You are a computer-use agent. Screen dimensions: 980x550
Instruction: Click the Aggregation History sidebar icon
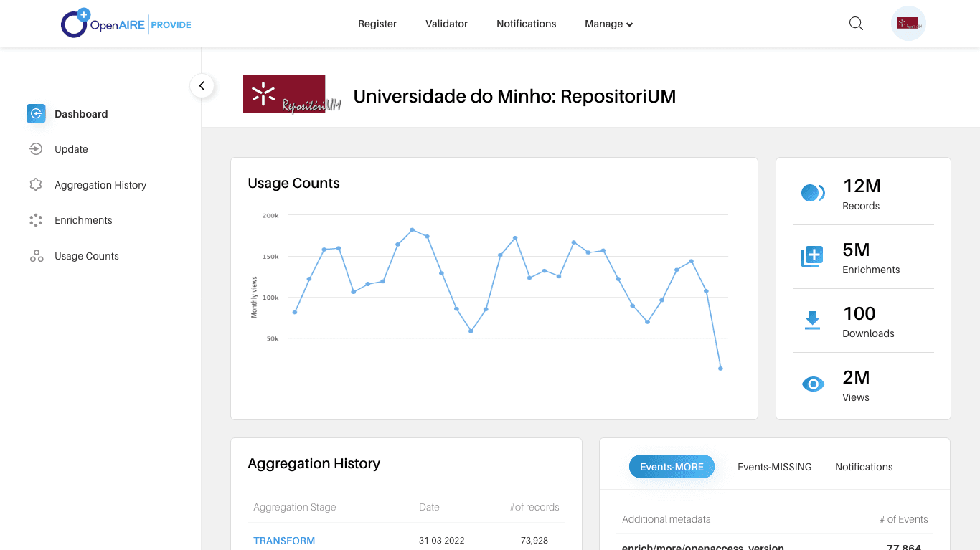point(36,185)
